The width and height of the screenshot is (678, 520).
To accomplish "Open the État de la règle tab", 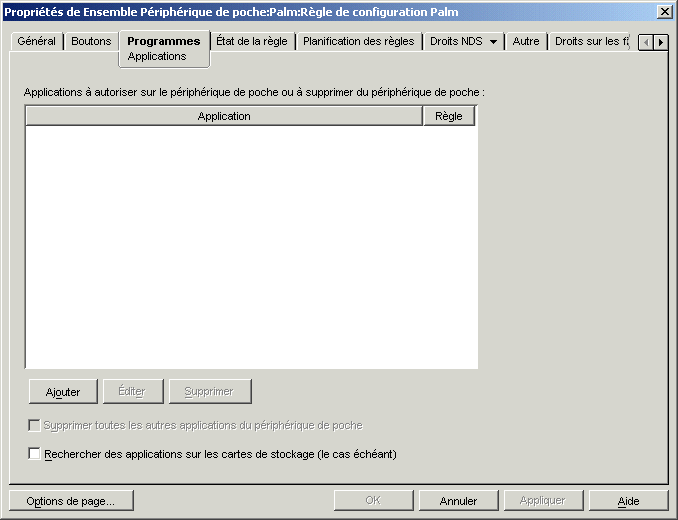I will 252,41.
